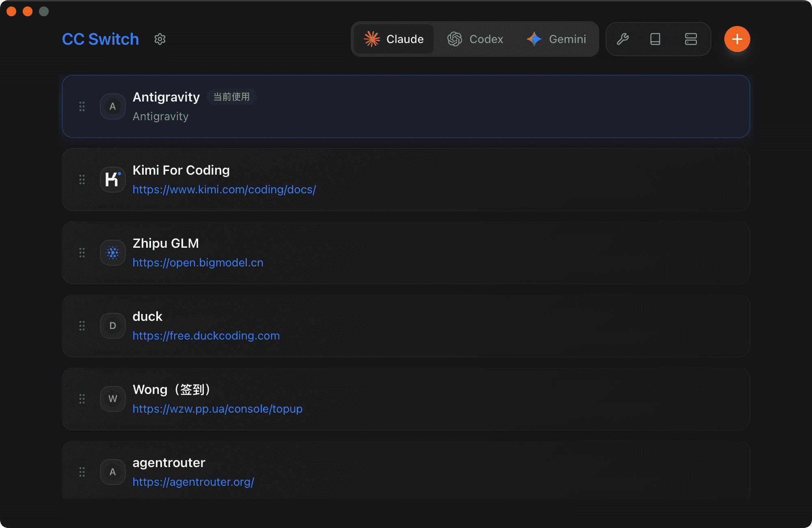Open settings via gear icon beside CC Switch

point(160,39)
